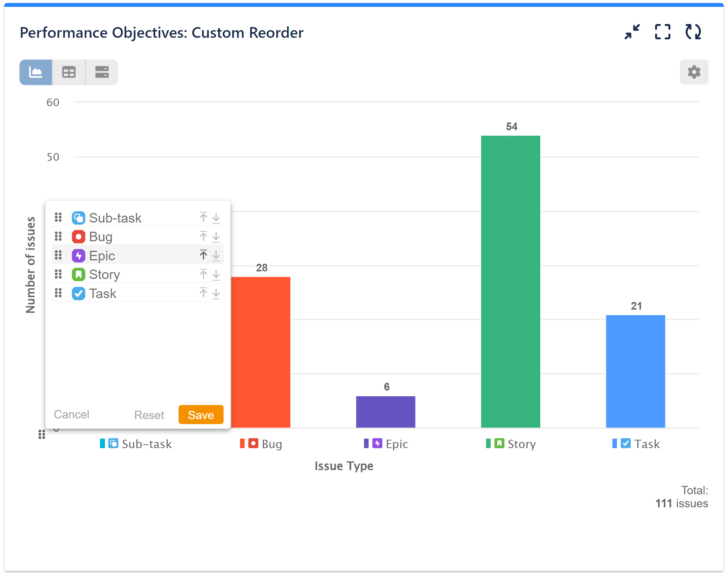This screenshot has height=576, width=728.
Task: Move Story up in the order
Action: pos(203,274)
